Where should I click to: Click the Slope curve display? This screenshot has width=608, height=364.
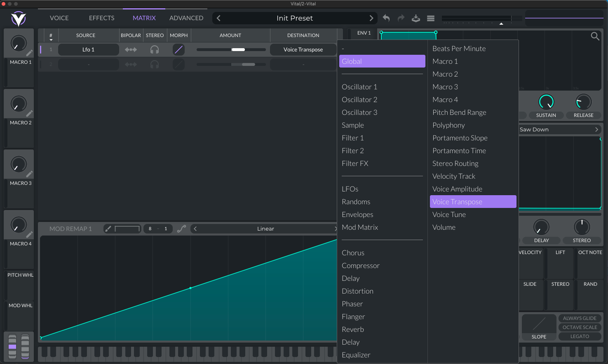point(539,324)
